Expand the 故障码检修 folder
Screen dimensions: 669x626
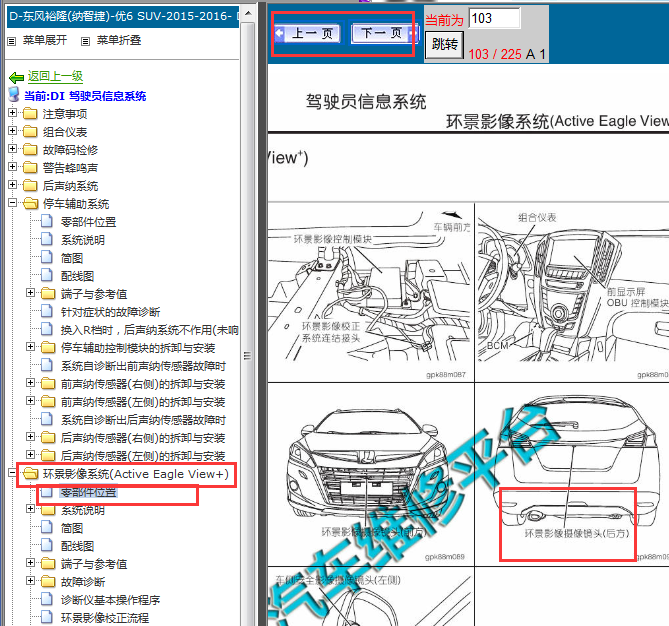[12, 149]
